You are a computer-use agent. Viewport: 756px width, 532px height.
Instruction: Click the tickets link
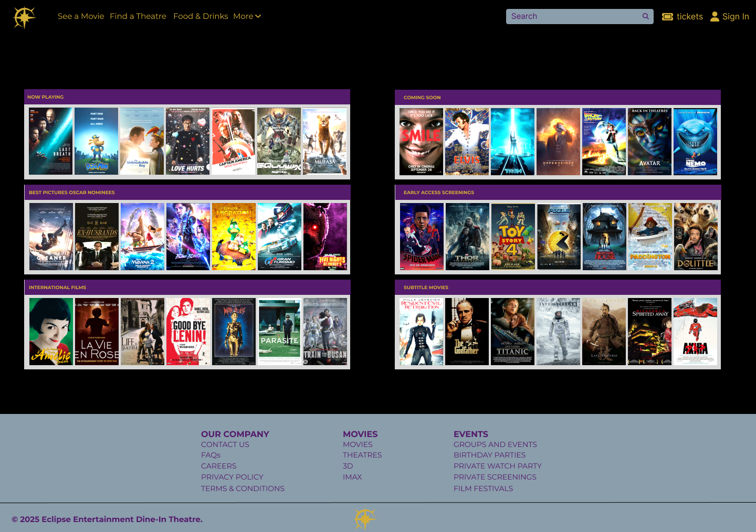pos(689,17)
